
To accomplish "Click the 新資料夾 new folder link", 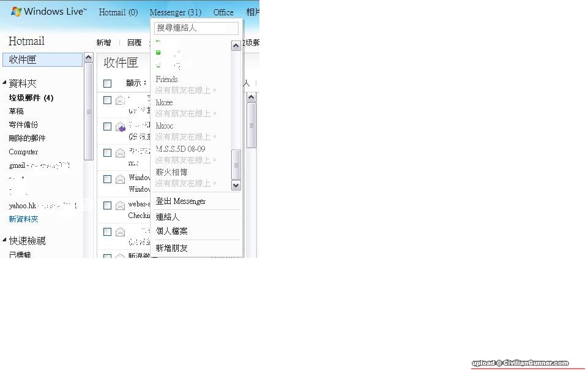I will tap(23, 219).
